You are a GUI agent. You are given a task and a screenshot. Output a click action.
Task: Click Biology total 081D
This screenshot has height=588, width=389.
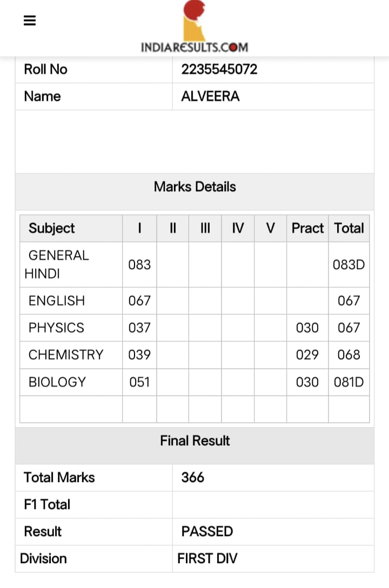coord(349,382)
